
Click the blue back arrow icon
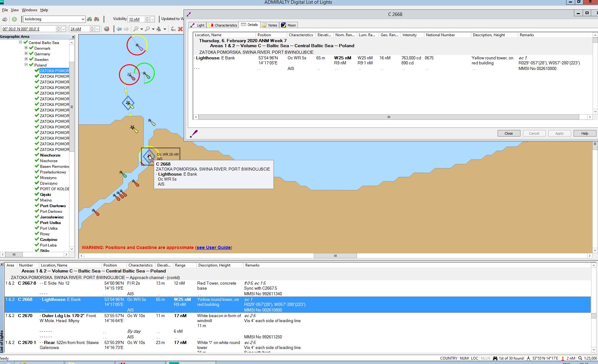pyautogui.click(x=119, y=29)
